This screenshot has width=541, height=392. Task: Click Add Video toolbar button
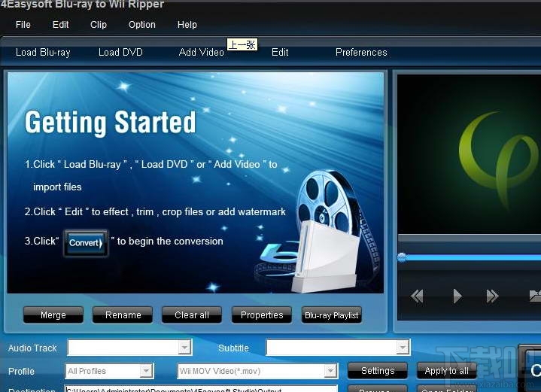pyautogui.click(x=202, y=52)
